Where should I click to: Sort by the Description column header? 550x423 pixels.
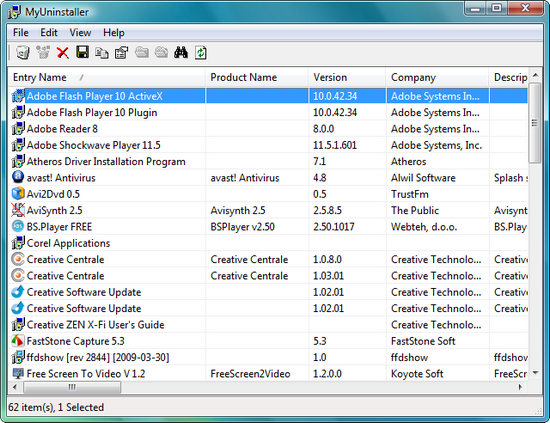509,78
